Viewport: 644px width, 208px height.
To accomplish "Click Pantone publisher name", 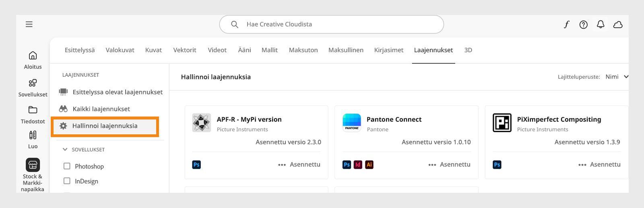I will point(378,129).
